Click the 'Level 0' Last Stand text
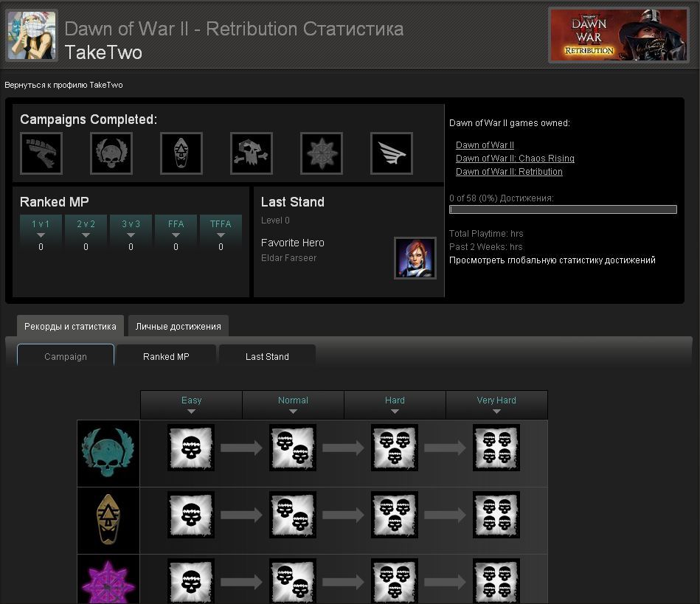Screen dimensions: 700x604 tap(275, 220)
